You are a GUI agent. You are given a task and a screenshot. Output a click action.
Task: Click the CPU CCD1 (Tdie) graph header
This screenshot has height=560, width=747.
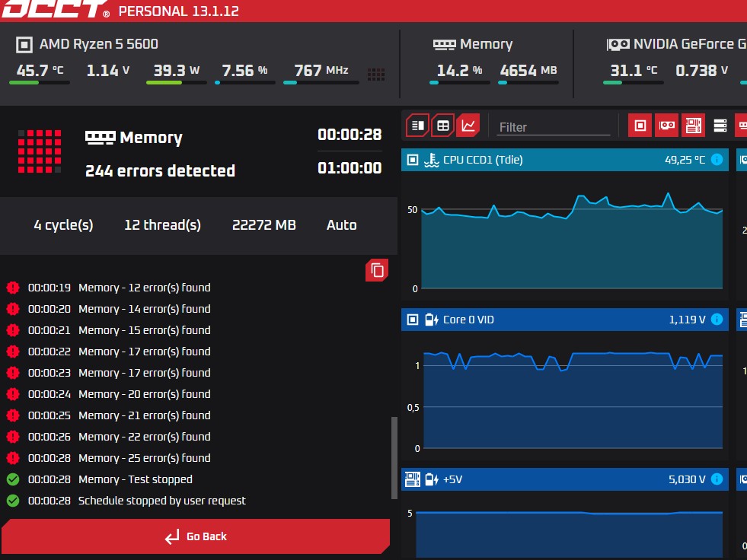pyautogui.click(x=565, y=160)
